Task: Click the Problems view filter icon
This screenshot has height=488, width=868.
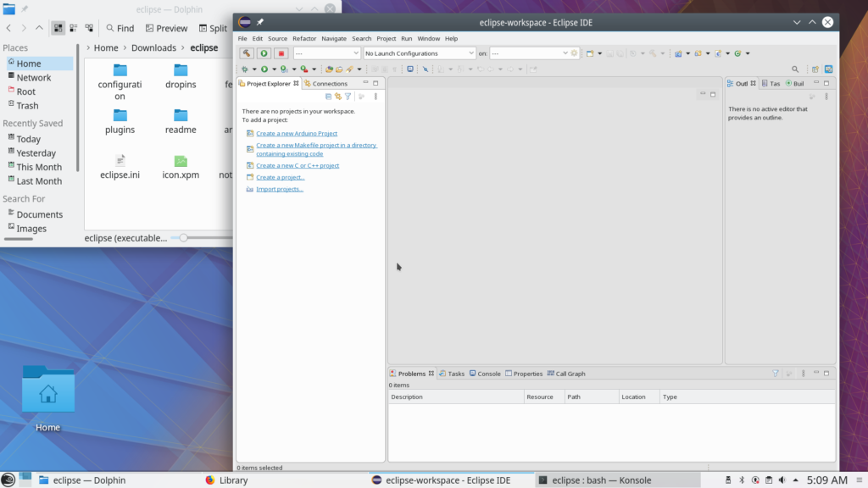Action: (x=775, y=374)
